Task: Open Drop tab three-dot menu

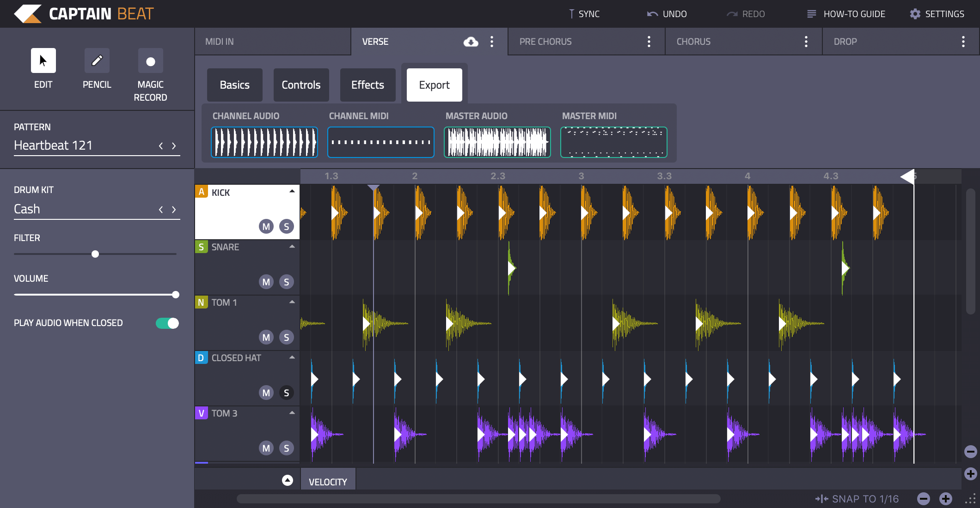Action: coord(963,42)
